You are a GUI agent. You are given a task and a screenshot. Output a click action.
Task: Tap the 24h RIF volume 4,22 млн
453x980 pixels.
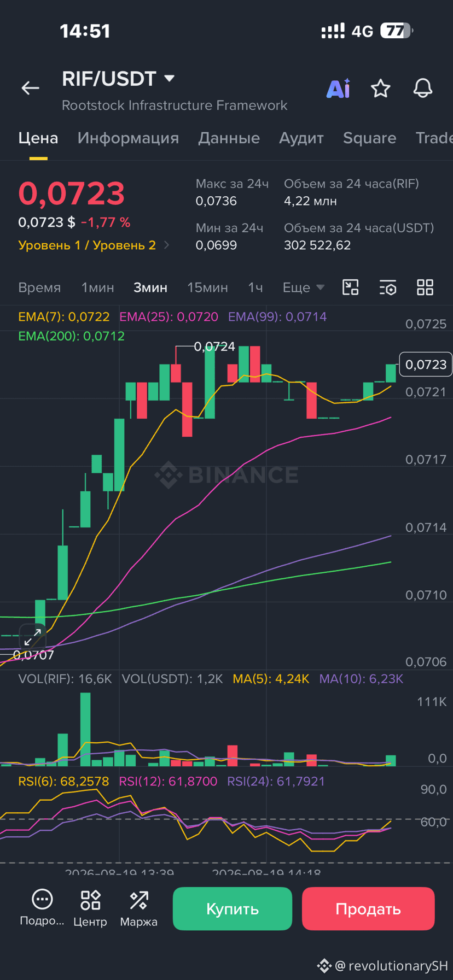point(310,201)
